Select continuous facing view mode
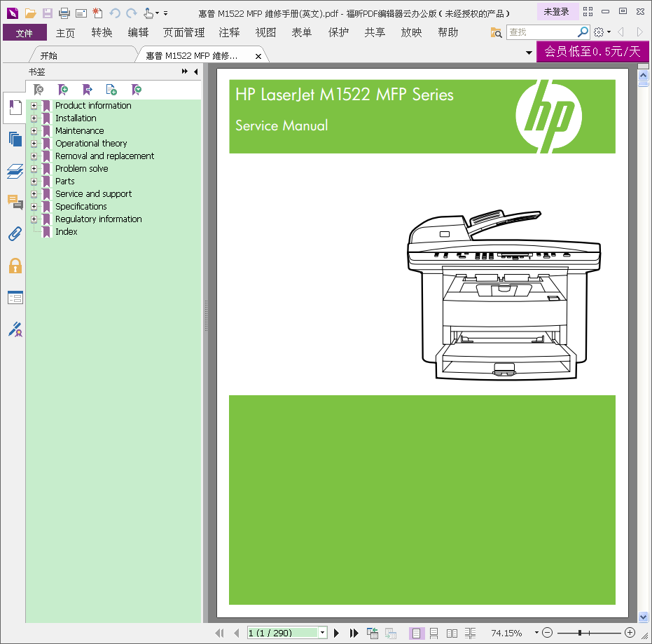The height and width of the screenshot is (644, 652). (471, 633)
